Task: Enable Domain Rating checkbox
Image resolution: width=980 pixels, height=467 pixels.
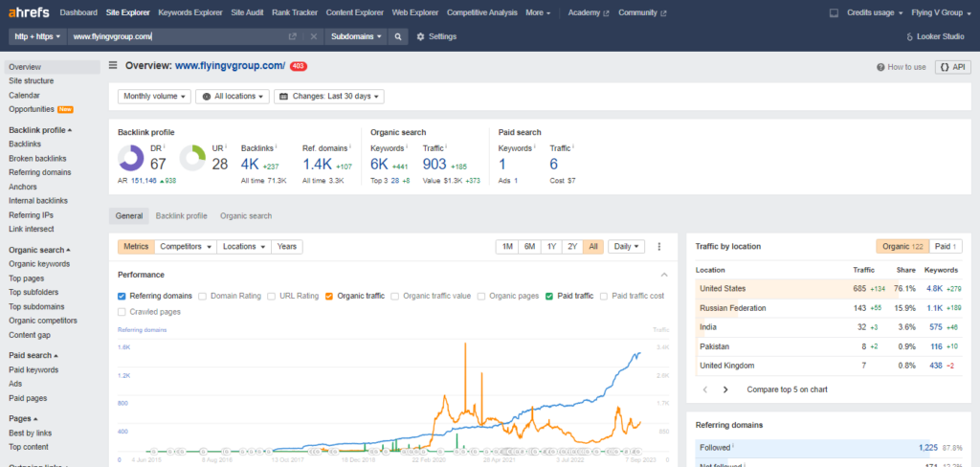Action: coord(203,297)
